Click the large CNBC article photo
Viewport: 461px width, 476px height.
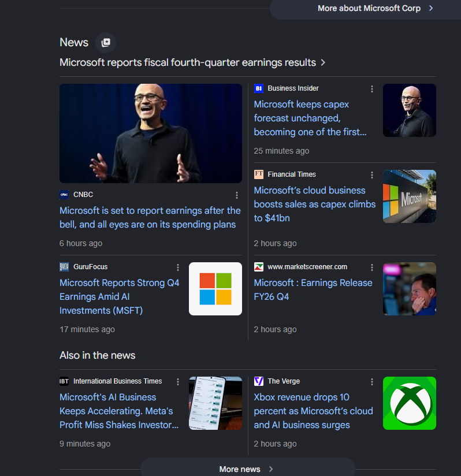pyautogui.click(x=151, y=133)
